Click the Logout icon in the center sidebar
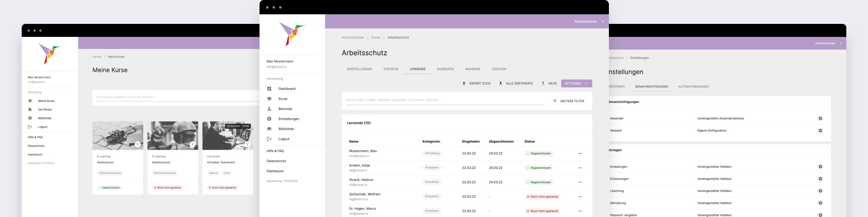 point(269,139)
